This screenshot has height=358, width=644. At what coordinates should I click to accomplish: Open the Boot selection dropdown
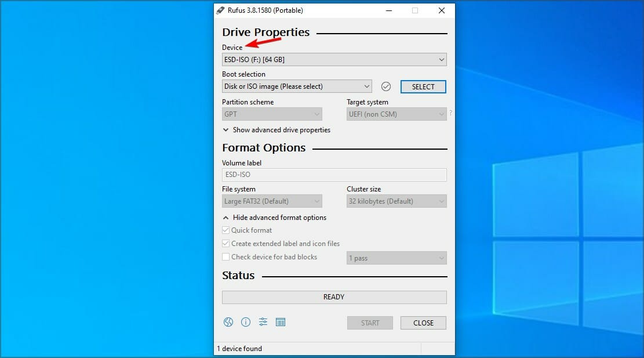(x=297, y=86)
